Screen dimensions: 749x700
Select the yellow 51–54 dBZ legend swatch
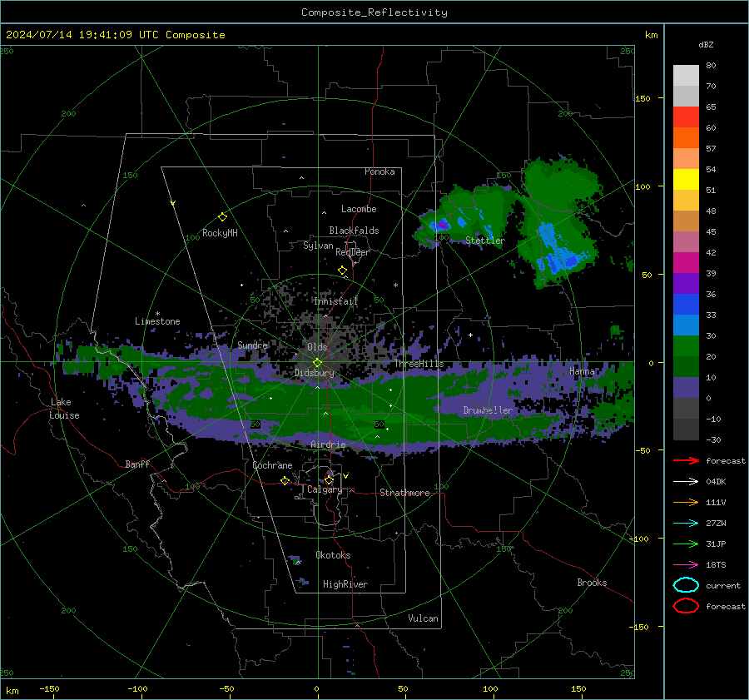point(686,179)
